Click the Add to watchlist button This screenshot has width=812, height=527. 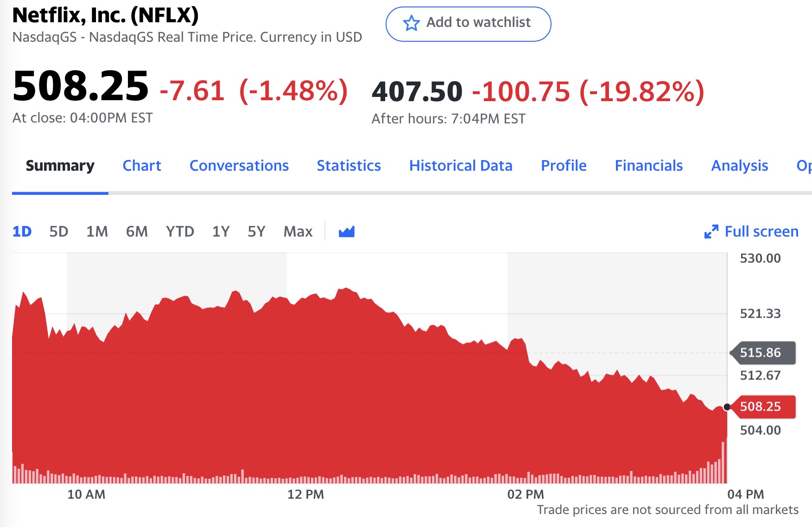[x=468, y=23]
